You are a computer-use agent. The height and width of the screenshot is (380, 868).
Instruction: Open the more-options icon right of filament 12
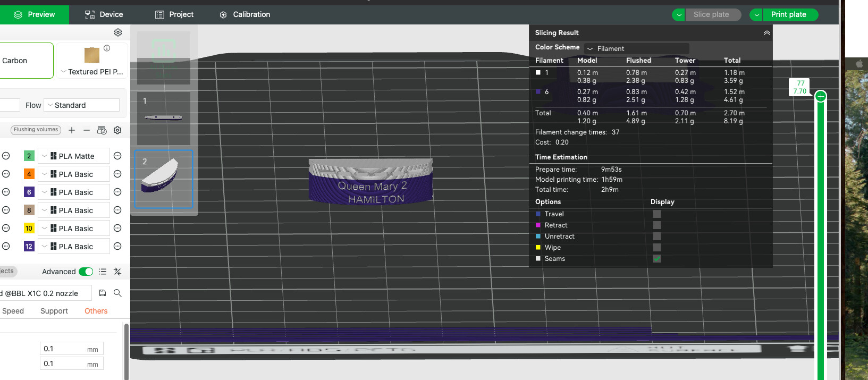point(117,246)
